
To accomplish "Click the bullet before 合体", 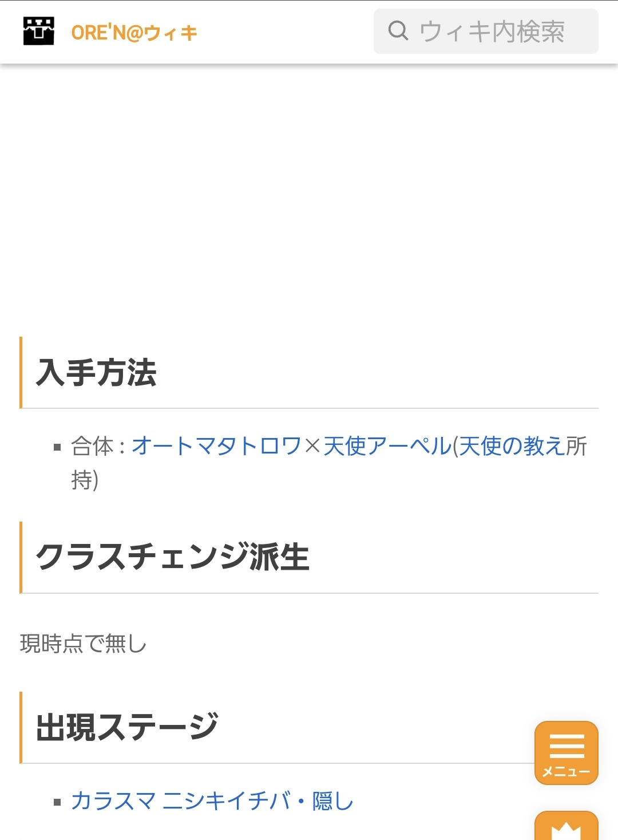I will (x=57, y=447).
